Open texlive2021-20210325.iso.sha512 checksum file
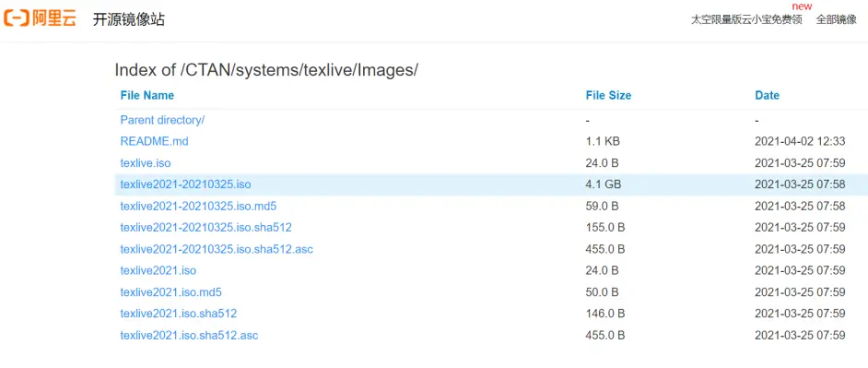868x368 pixels. tap(205, 227)
